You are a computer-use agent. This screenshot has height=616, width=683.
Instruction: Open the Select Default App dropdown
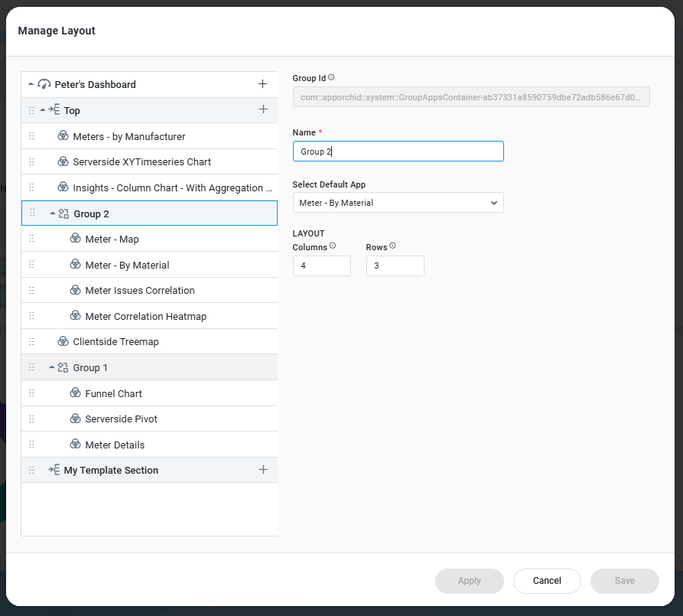tap(398, 203)
